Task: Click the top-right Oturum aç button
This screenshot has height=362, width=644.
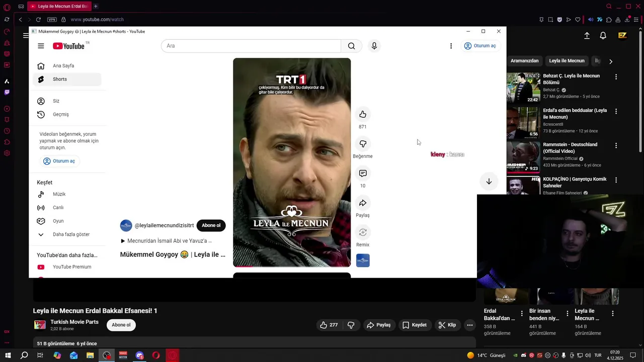Action: [x=480, y=46]
